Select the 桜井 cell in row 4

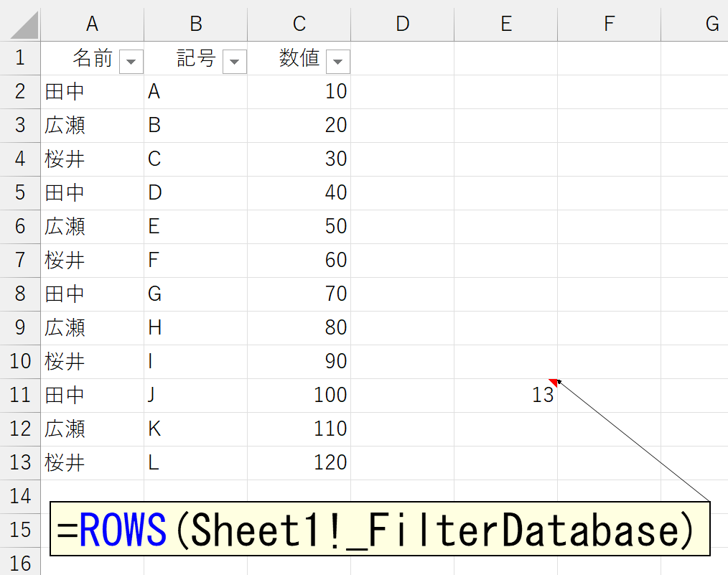92,159
